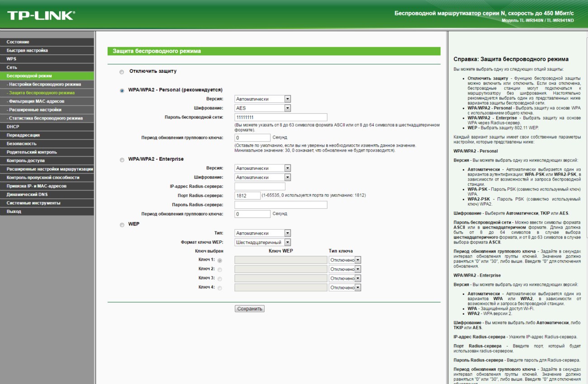
Task: Click the wireless password input field
Action: [280, 117]
